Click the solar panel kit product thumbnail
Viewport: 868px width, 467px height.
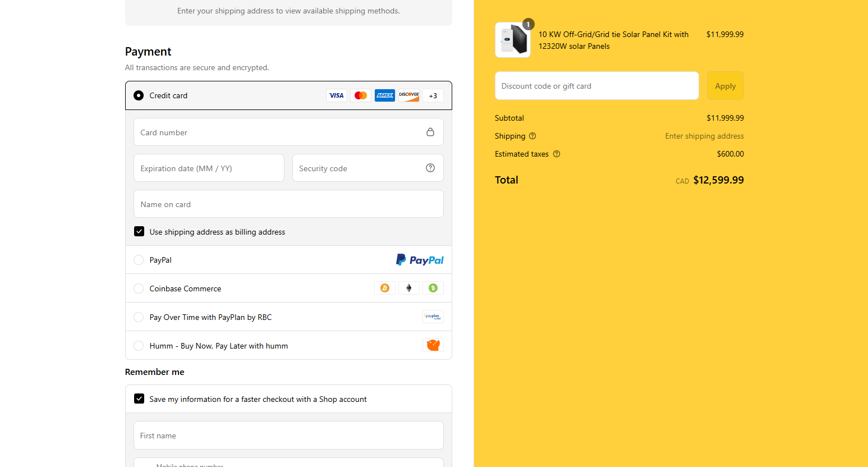(513, 40)
